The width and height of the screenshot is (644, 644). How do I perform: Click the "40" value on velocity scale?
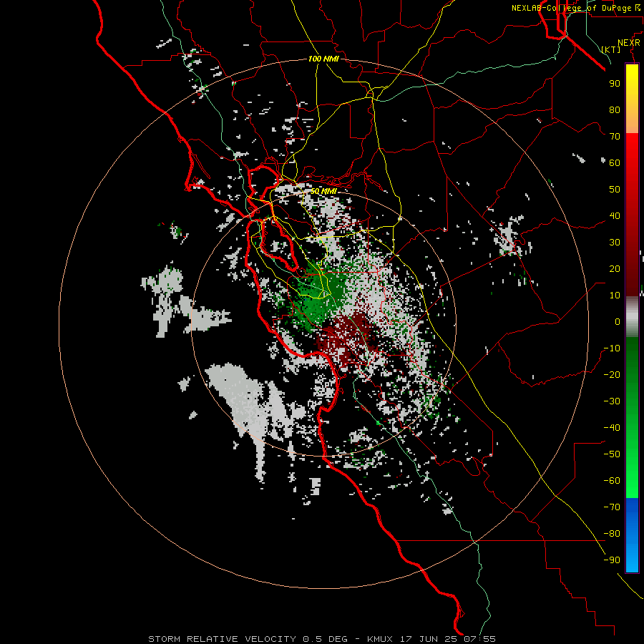click(x=615, y=215)
